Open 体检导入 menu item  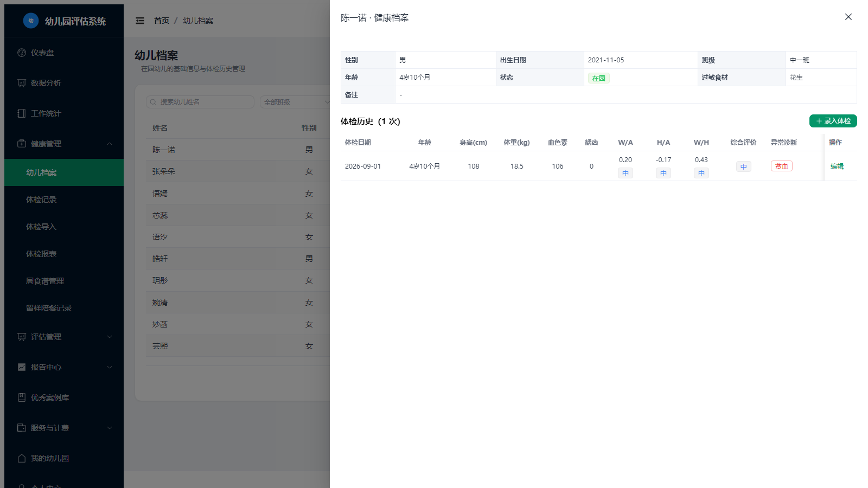(x=64, y=227)
